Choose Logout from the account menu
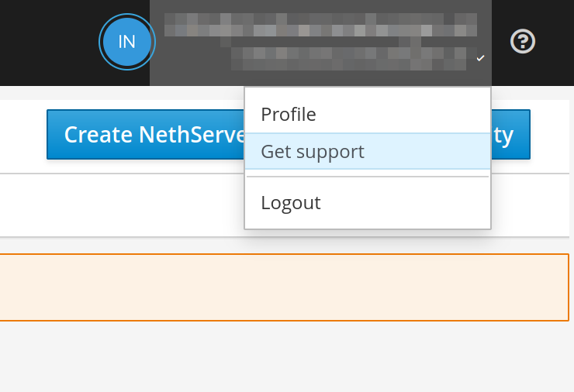The width and height of the screenshot is (574, 392). pyautogui.click(x=291, y=203)
